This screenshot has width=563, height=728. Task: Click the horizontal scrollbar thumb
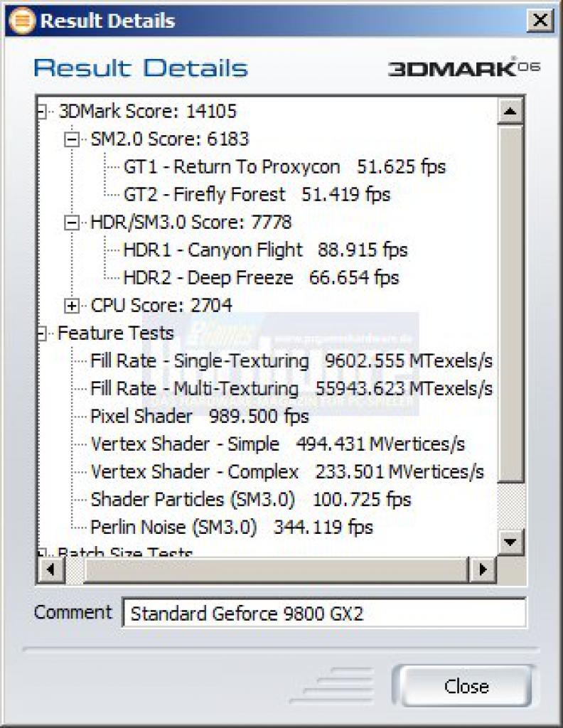(275, 569)
